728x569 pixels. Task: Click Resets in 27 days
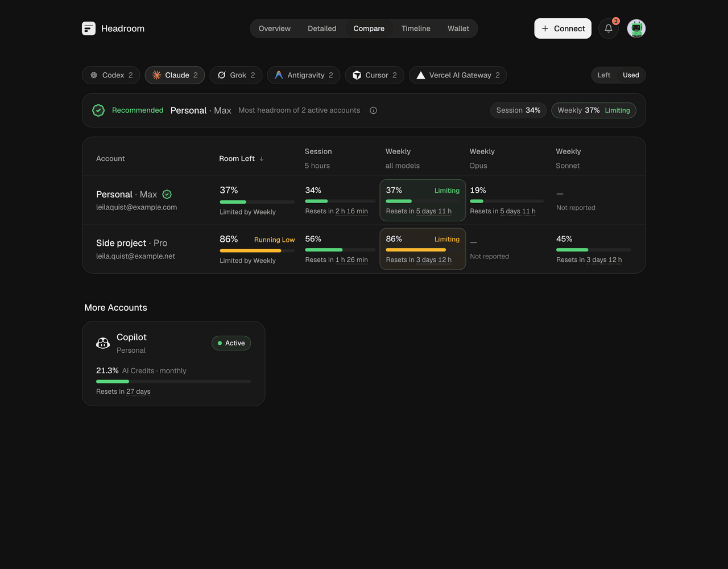[123, 391]
